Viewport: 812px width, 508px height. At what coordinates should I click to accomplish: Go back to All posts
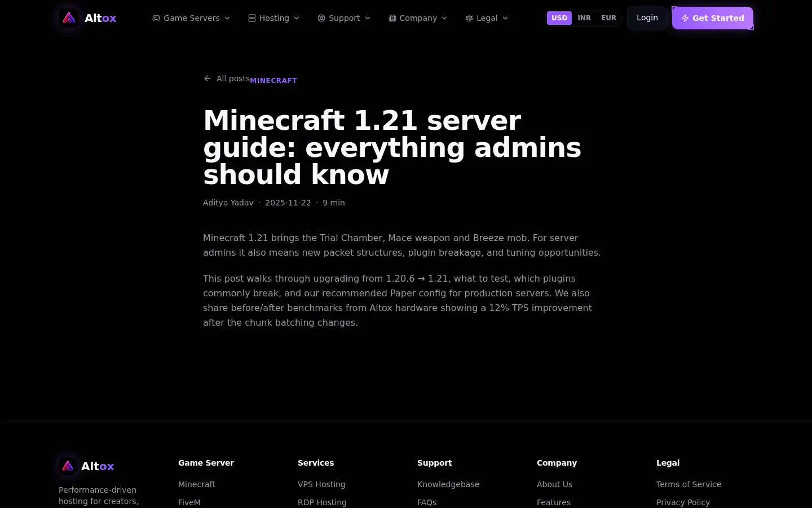(227, 78)
